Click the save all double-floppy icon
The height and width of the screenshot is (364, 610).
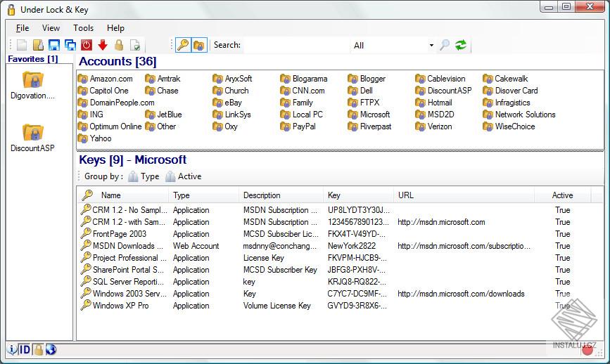click(x=70, y=45)
